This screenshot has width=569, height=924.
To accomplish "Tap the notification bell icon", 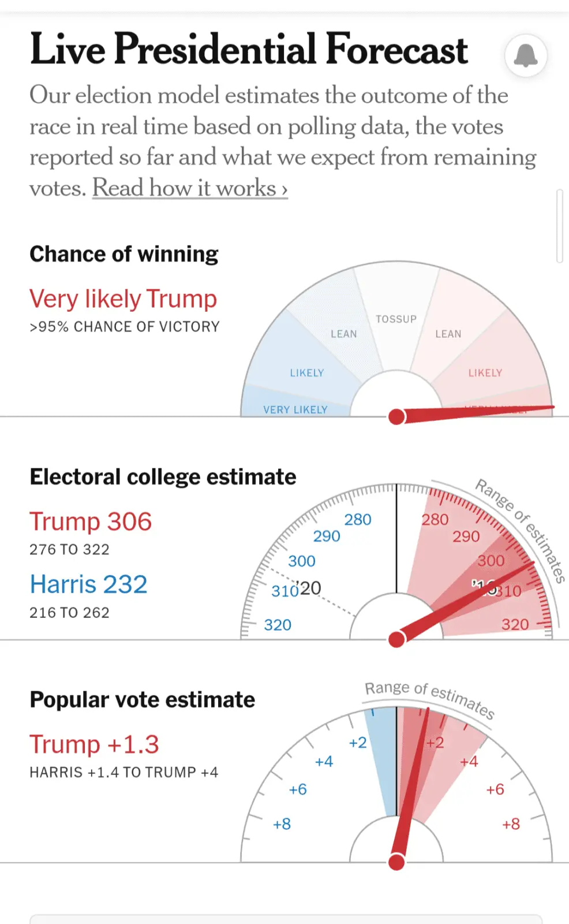I will (525, 55).
